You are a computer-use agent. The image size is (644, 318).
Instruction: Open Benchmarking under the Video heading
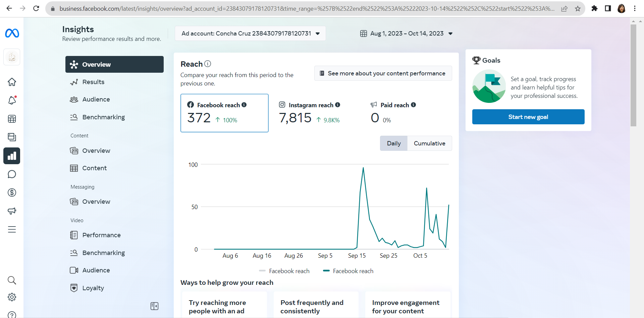(x=114, y=253)
